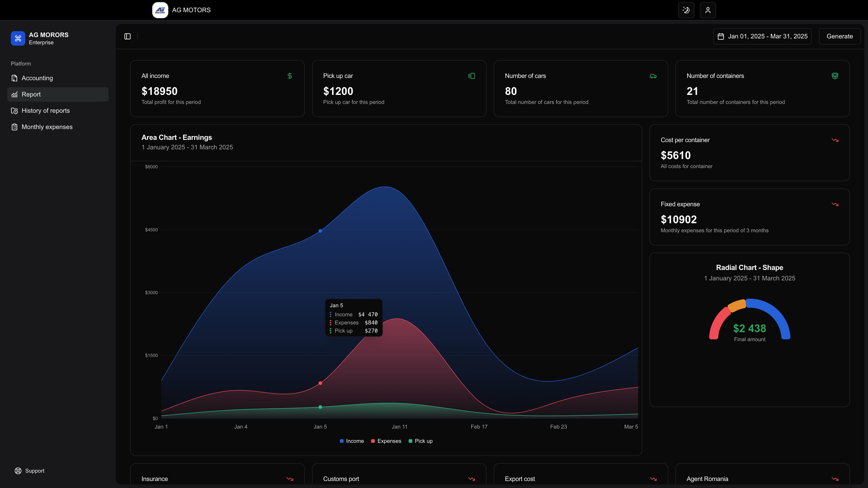Viewport: 868px width, 488px height.
Task: Toggle the Pick up series in the legend
Action: (x=420, y=441)
